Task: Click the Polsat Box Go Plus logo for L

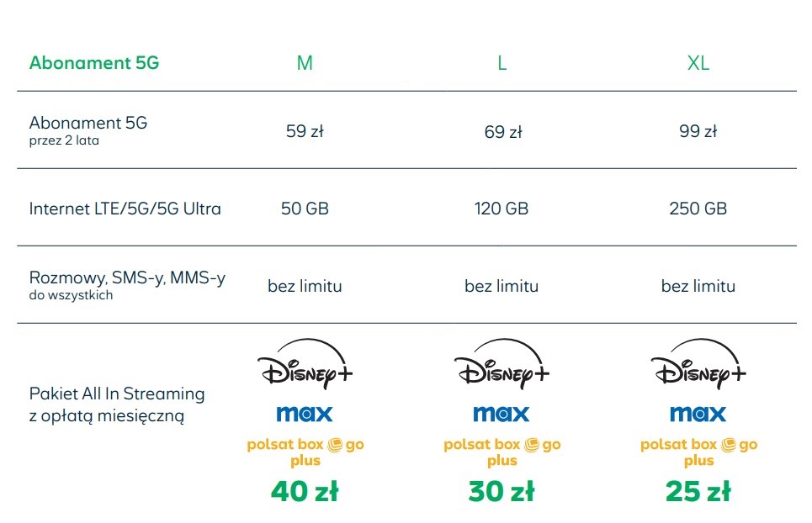Action: coord(502,452)
